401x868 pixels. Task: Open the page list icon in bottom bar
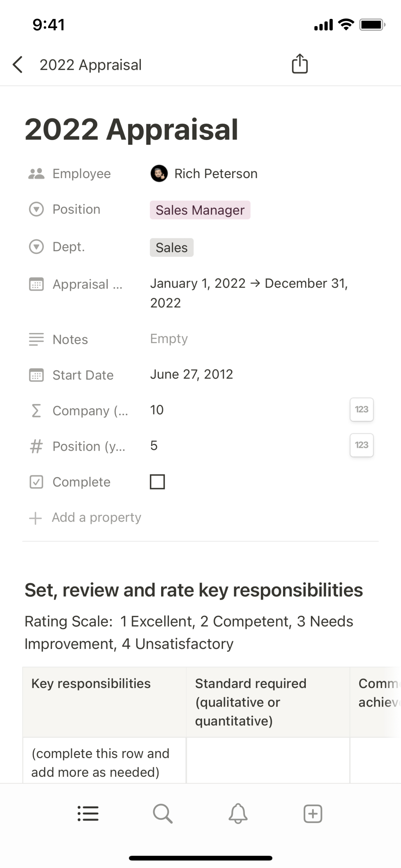88,814
